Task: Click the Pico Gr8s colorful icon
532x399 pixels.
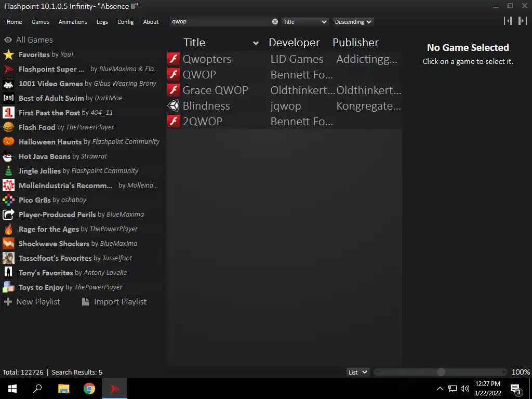Action: tap(8, 200)
